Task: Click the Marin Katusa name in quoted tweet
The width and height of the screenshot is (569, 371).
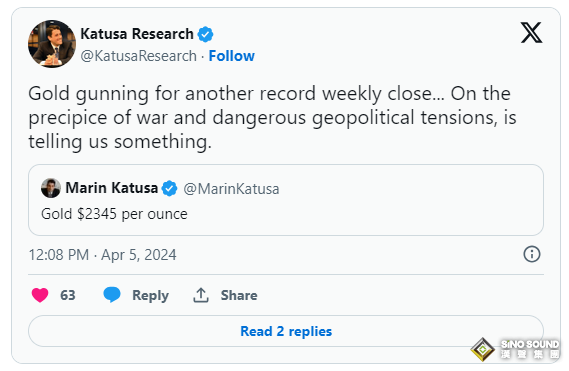Action: click(112, 188)
